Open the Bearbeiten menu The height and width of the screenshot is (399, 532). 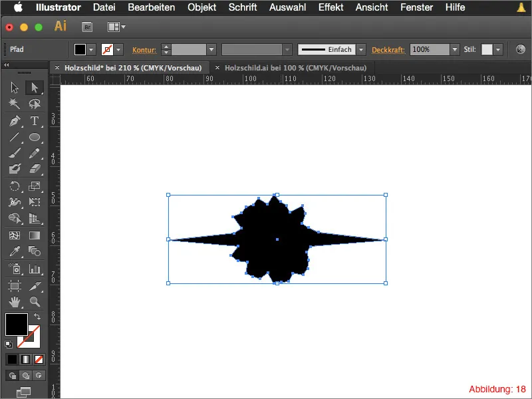[x=152, y=7]
